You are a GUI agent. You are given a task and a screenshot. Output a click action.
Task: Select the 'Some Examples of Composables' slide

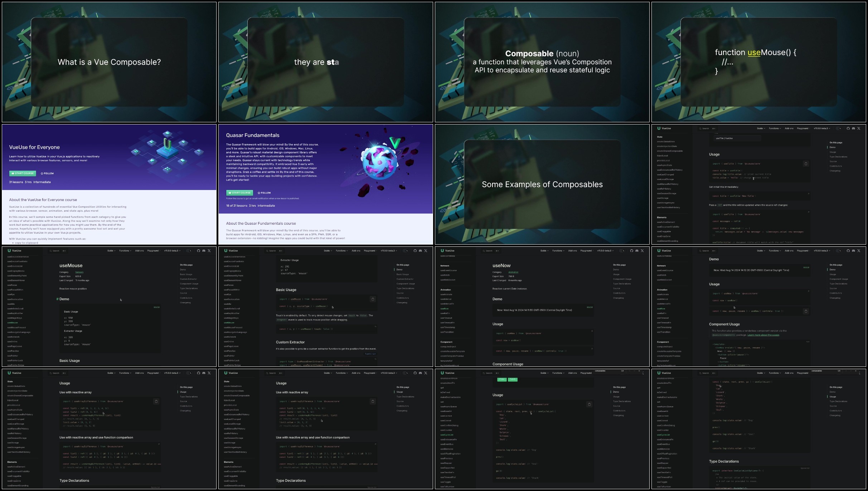(x=542, y=185)
